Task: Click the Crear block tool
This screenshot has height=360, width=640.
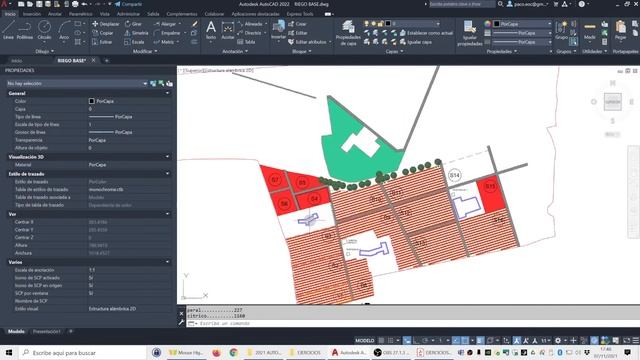Action: coord(297,24)
